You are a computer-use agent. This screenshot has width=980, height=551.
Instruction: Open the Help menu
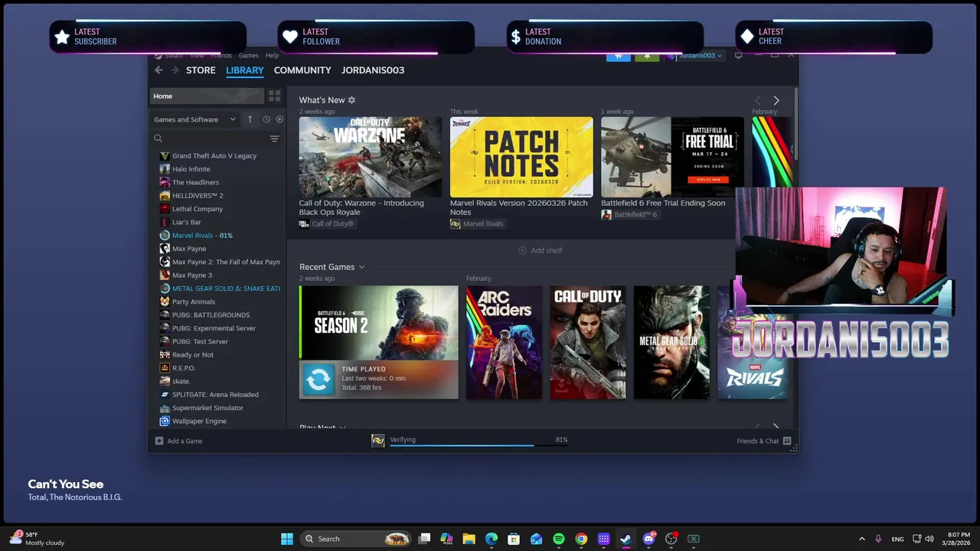click(272, 56)
